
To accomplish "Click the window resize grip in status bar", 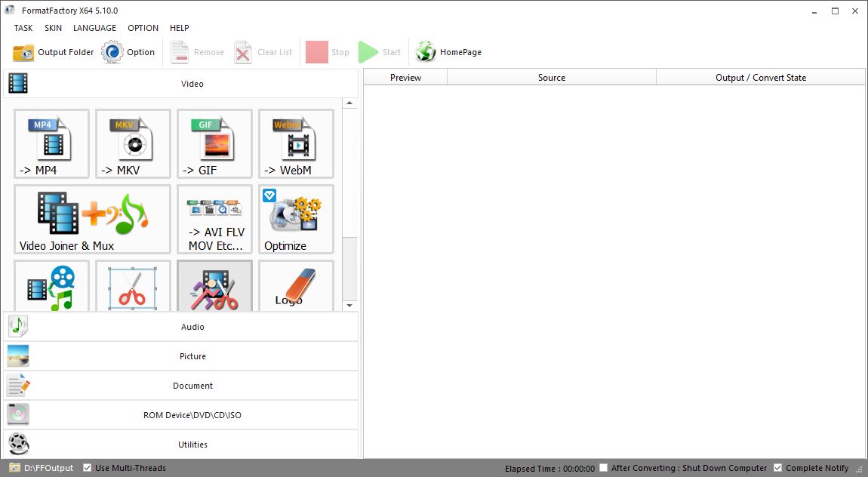I will (x=859, y=469).
